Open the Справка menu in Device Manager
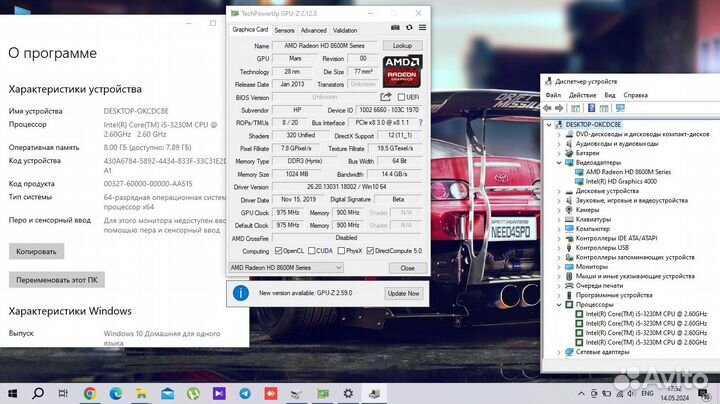Viewport: 720px width, 404px height. [x=636, y=95]
